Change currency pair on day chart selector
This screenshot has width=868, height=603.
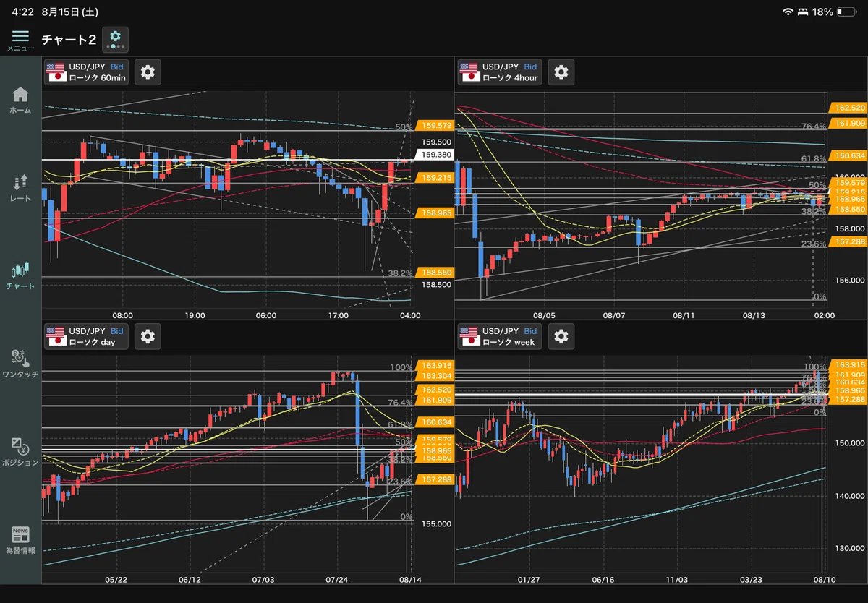coord(87,336)
